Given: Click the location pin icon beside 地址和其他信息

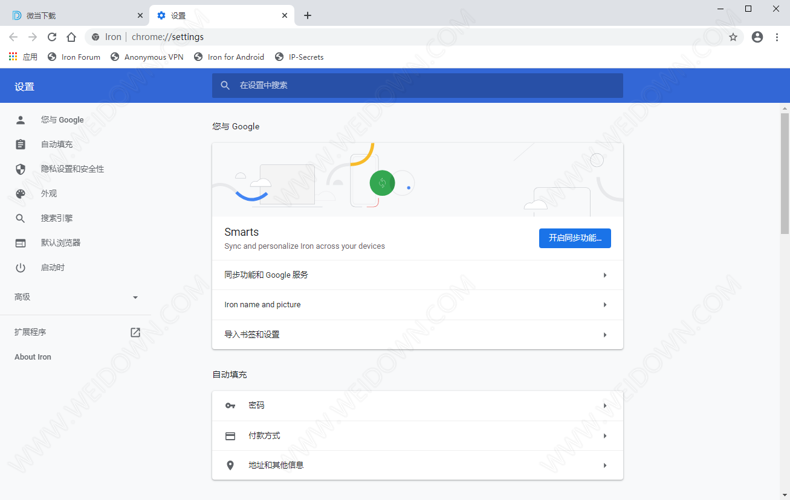Looking at the screenshot, I should click(230, 465).
